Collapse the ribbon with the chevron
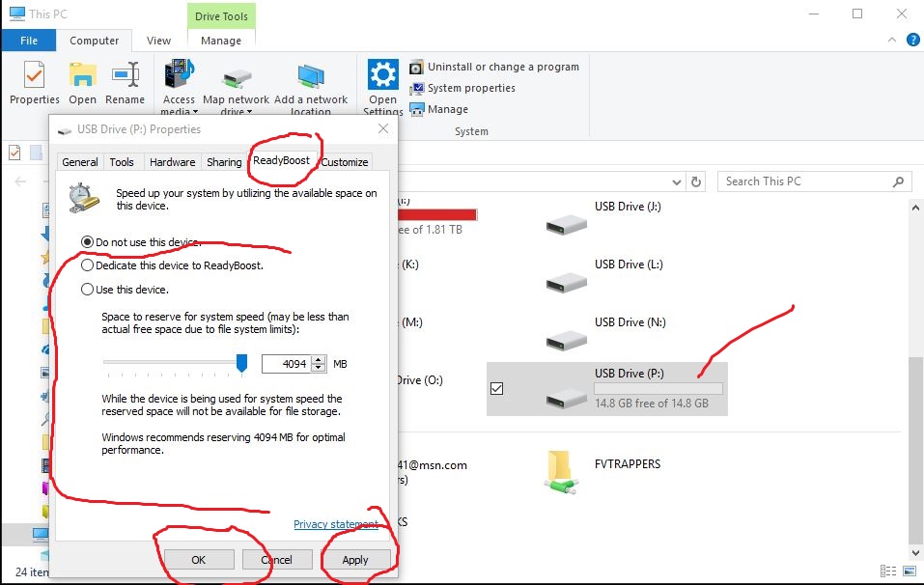This screenshot has height=585, width=924. point(891,40)
